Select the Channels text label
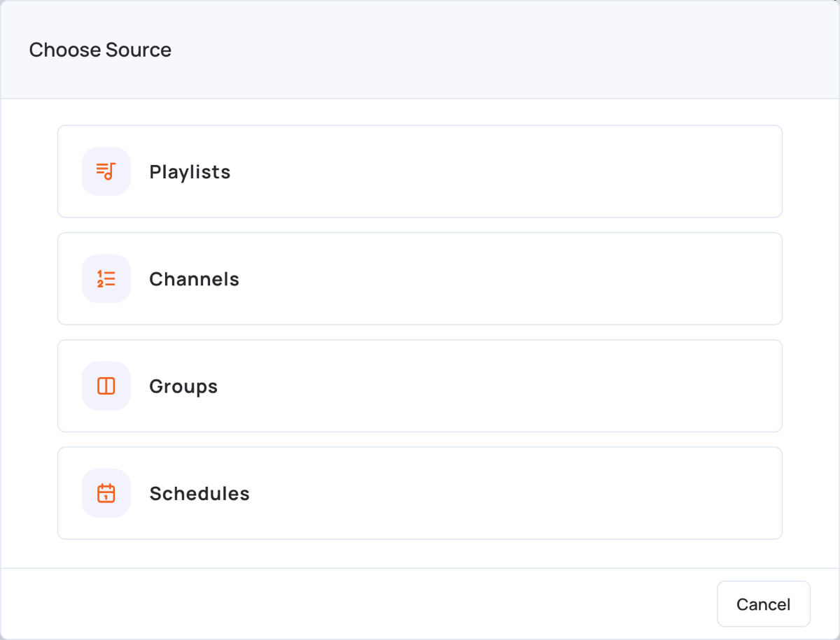840x640 pixels. point(194,279)
